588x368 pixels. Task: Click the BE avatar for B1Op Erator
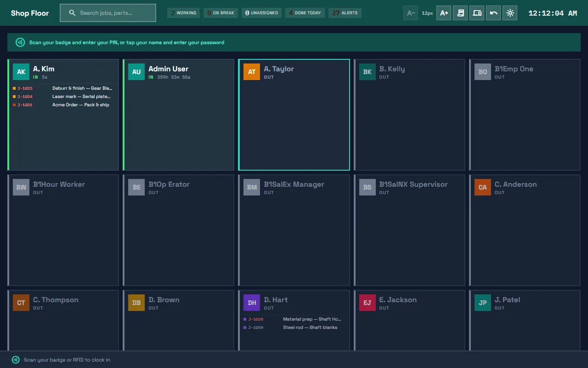click(x=136, y=187)
